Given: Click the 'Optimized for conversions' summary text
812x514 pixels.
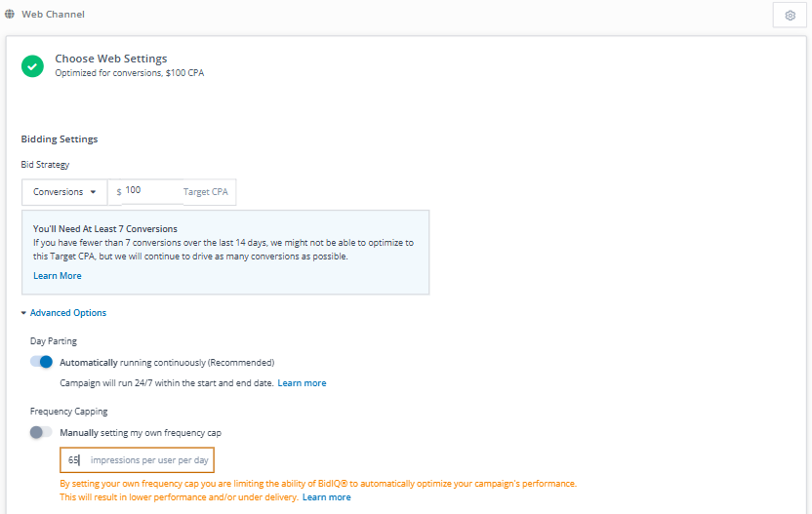Looking at the screenshot, I should tap(129, 73).
